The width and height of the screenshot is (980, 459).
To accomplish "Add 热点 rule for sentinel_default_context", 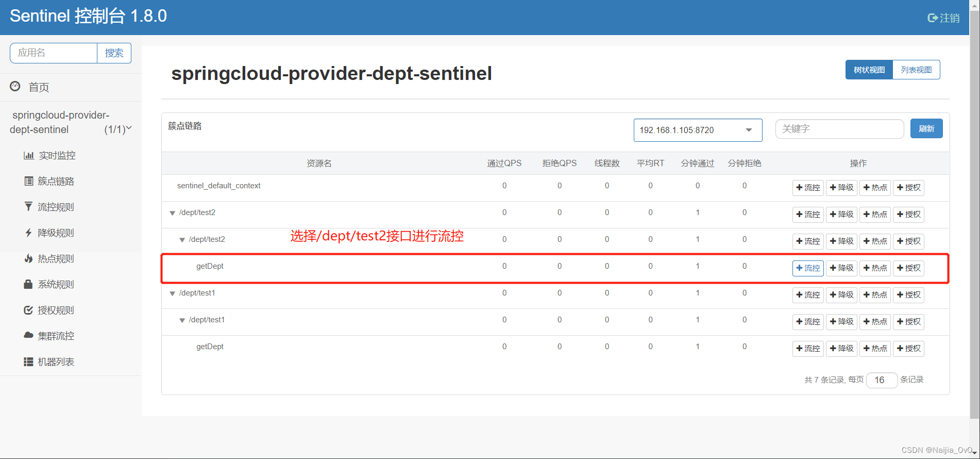I will tap(875, 188).
